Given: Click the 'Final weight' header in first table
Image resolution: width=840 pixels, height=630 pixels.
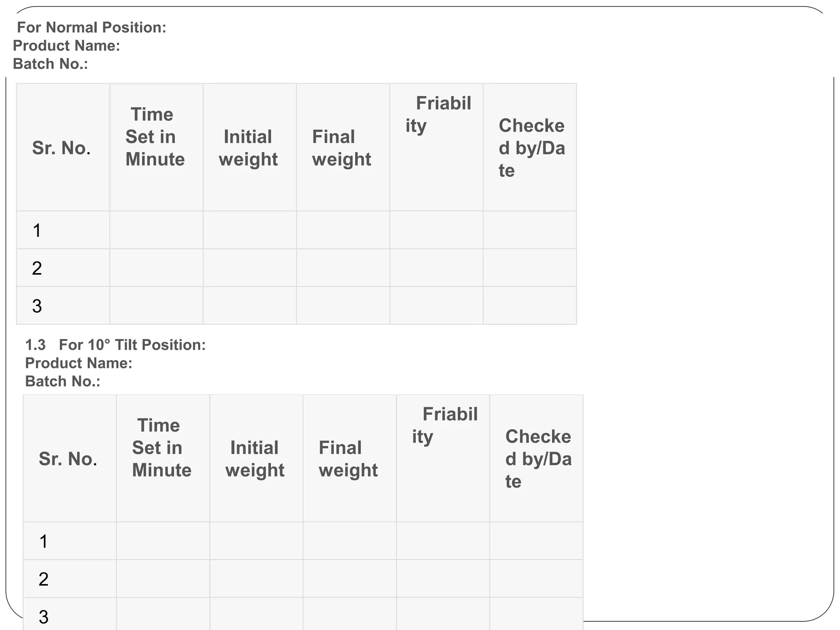Looking at the screenshot, I should coord(343,147).
